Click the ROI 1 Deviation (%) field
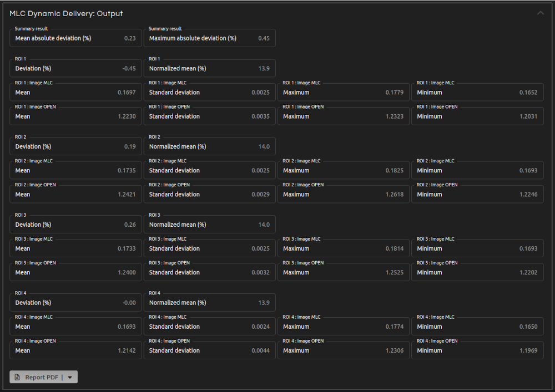The height and width of the screenshot is (392, 555). coord(75,68)
